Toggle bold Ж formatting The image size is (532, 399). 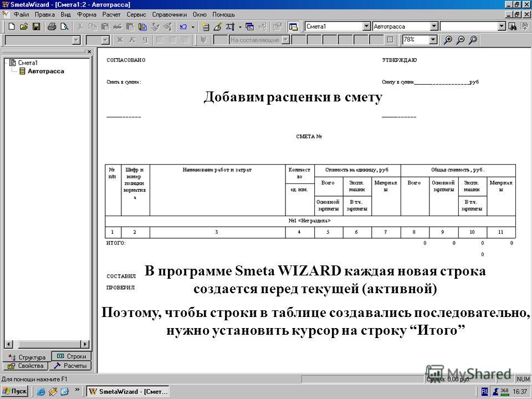pos(120,40)
